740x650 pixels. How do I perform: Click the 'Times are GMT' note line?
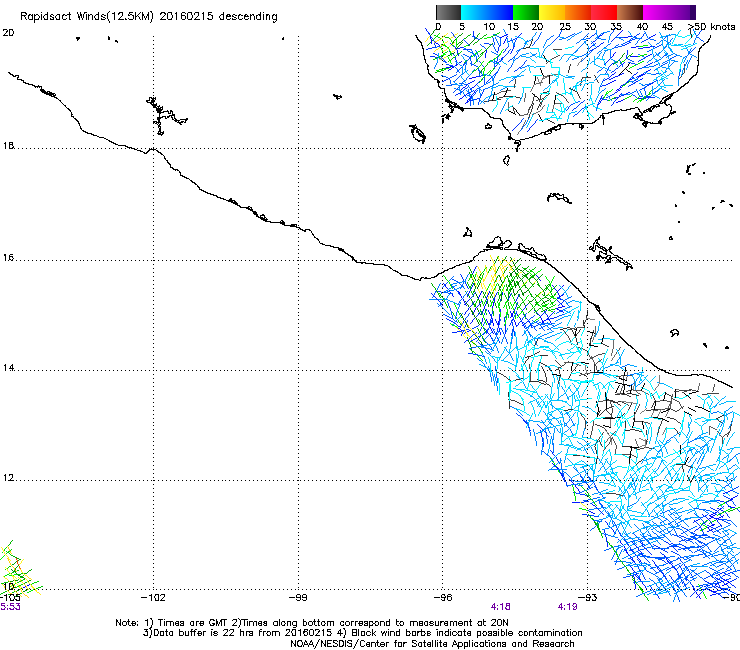coord(312,623)
